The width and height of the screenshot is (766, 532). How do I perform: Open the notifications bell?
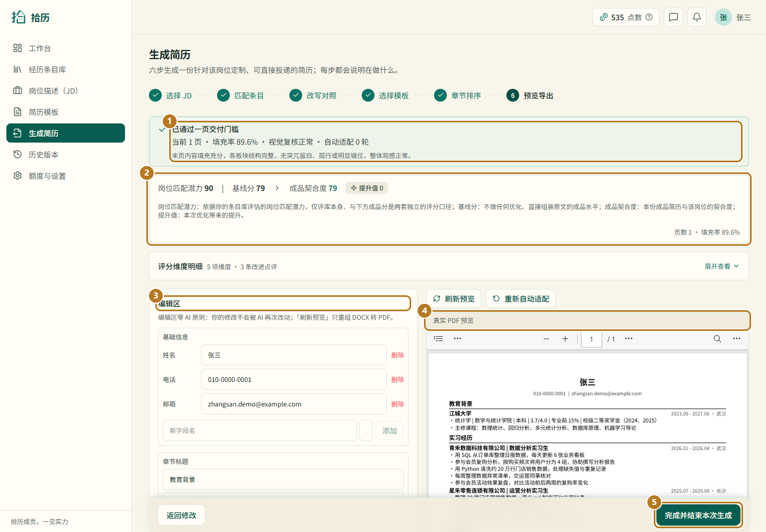click(x=697, y=17)
